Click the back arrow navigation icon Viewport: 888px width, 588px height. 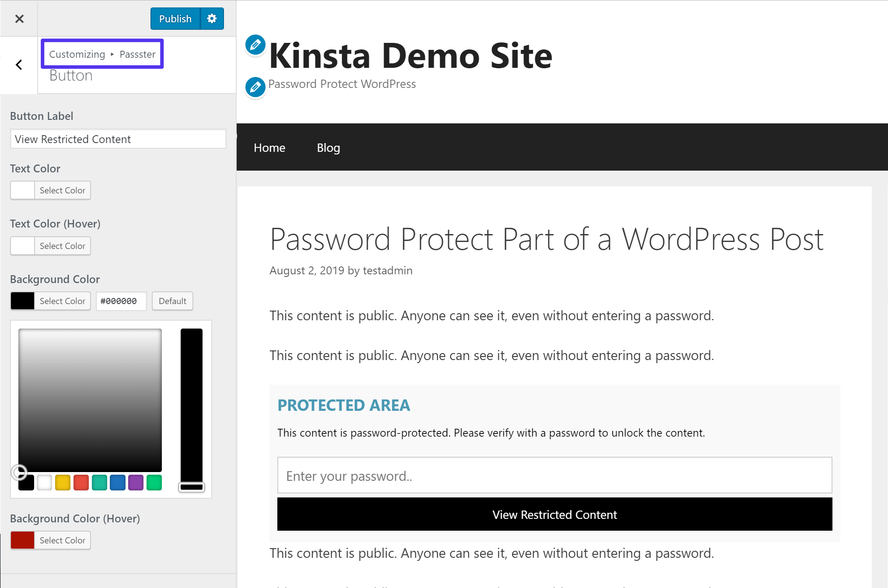19,64
